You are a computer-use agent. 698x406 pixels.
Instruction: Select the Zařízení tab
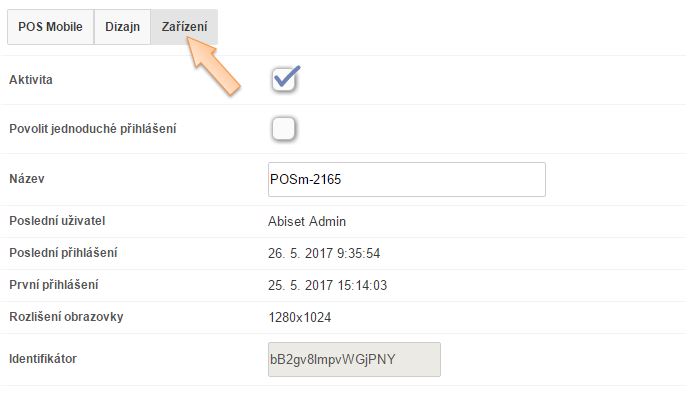(184, 28)
